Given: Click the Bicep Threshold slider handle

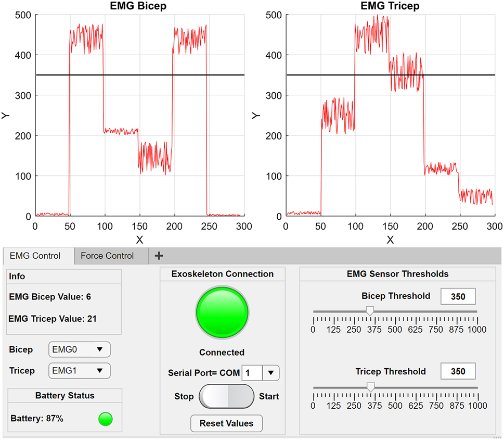Looking at the screenshot, I should click(370, 311).
